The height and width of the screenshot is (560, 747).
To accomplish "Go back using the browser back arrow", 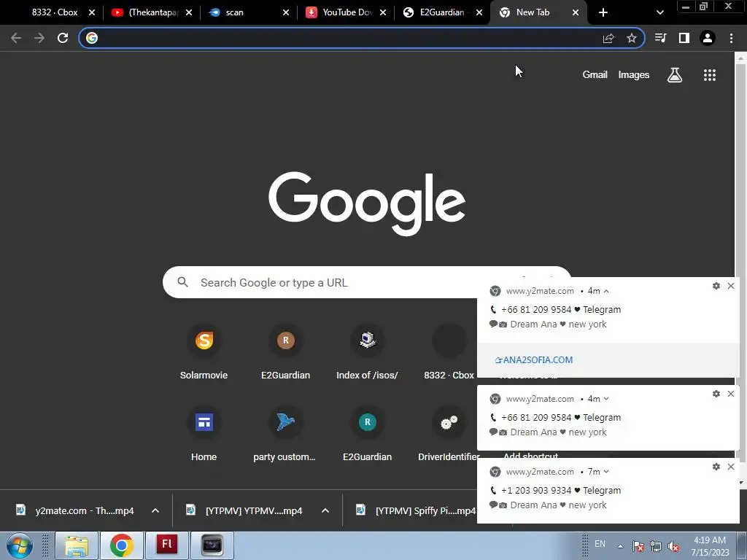I will pyautogui.click(x=16, y=38).
